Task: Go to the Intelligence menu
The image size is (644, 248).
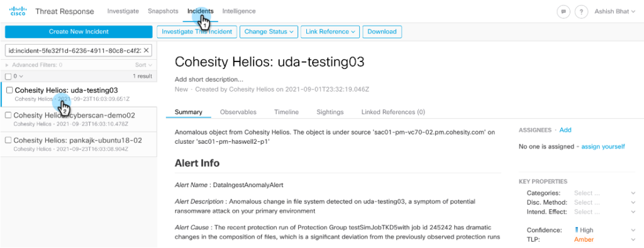Action: [238, 11]
